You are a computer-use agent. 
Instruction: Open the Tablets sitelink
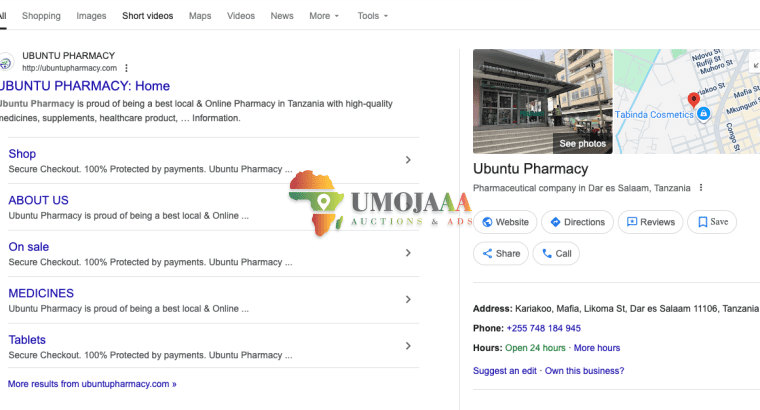pyautogui.click(x=27, y=340)
